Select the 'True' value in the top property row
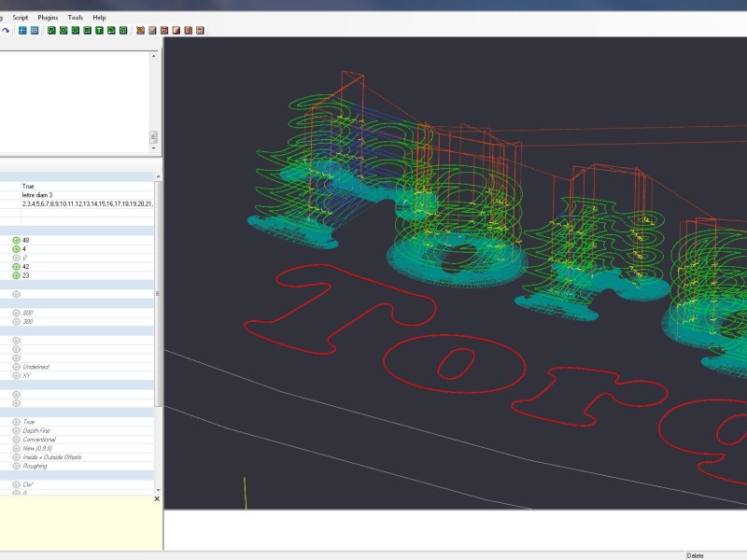 pyautogui.click(x=28, y=186)
